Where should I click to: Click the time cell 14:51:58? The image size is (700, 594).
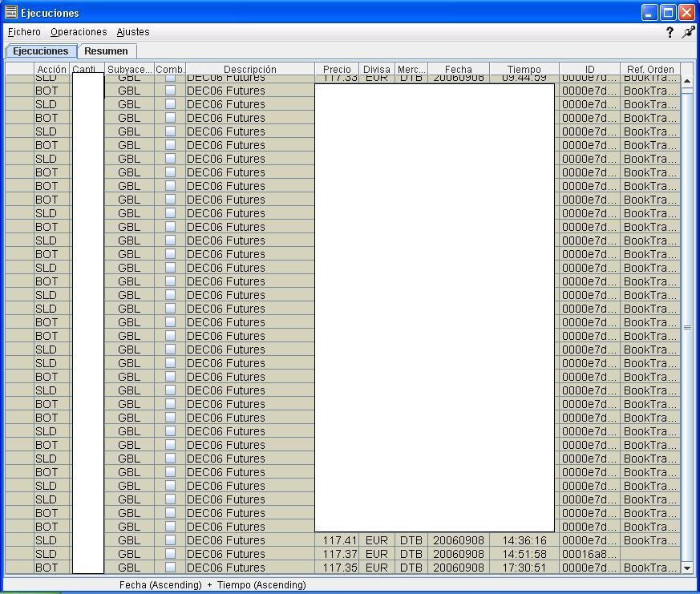[x=524, y=554]
